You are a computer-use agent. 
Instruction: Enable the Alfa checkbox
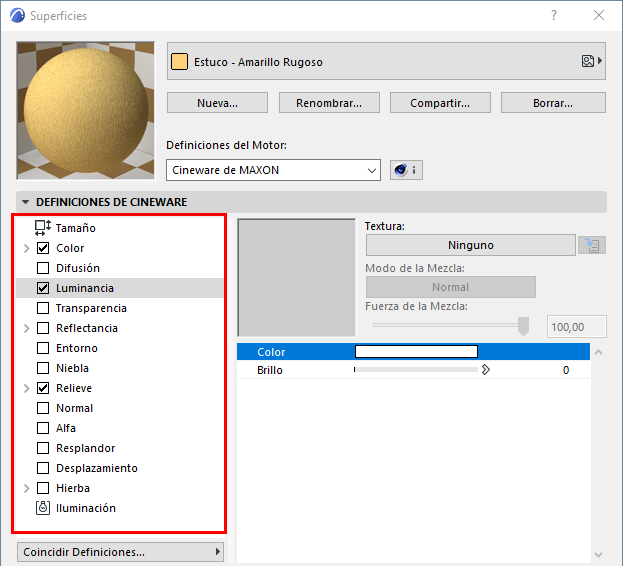coord(43,428)
